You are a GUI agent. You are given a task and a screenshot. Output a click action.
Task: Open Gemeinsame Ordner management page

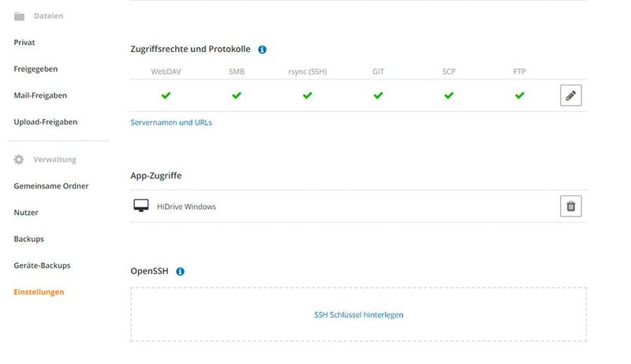point(51,186)
